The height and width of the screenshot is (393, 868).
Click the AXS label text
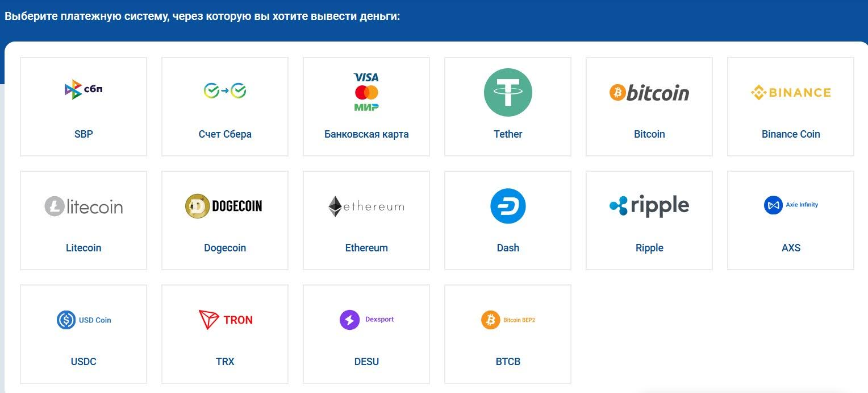(791, 248)
